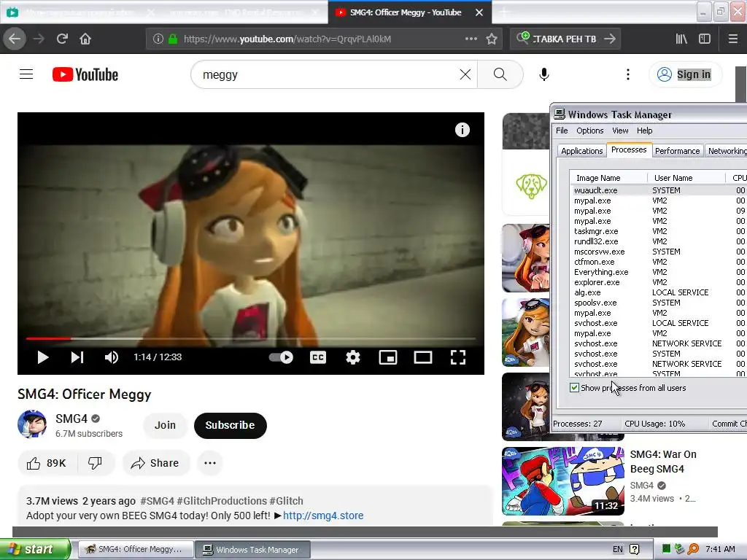The height and width of the screenshot is (560, 747).
Task: Open the Windows Start menu
Action: (35, 549)
